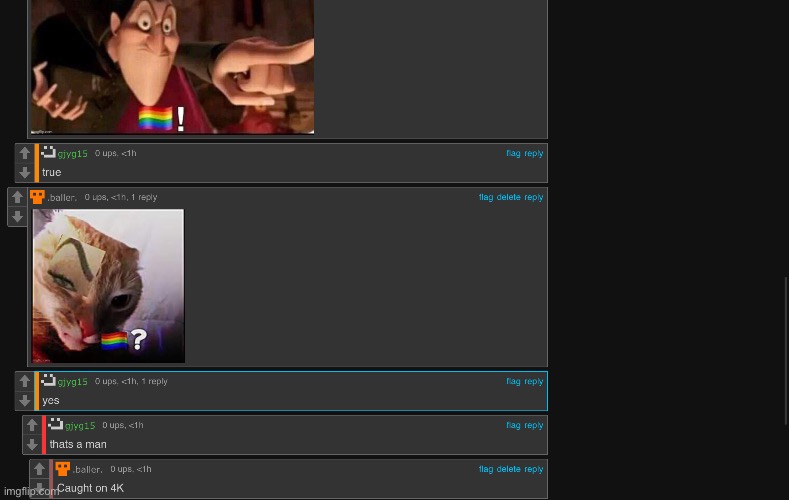Downvote the "thats a man" comment
Viewport: 789px width, 500px height.
pyautogui.click(x=32, y=445)
